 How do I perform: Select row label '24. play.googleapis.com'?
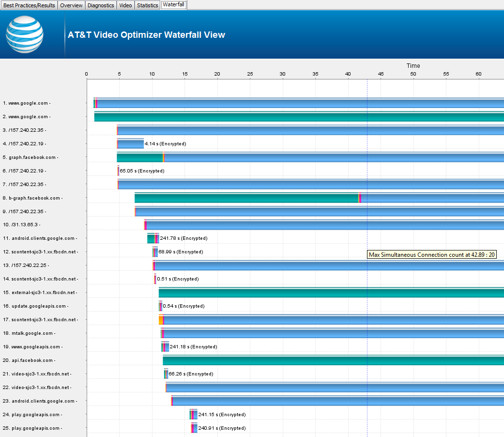pos(32,415)
